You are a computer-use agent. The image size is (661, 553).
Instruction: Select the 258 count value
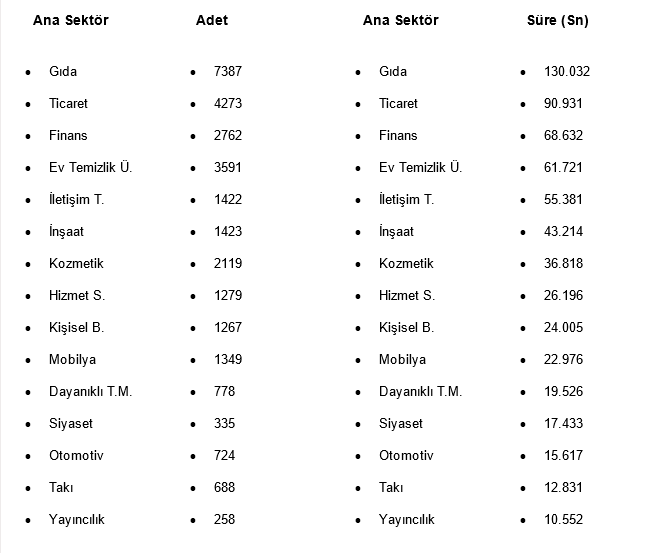pos(224,520)
